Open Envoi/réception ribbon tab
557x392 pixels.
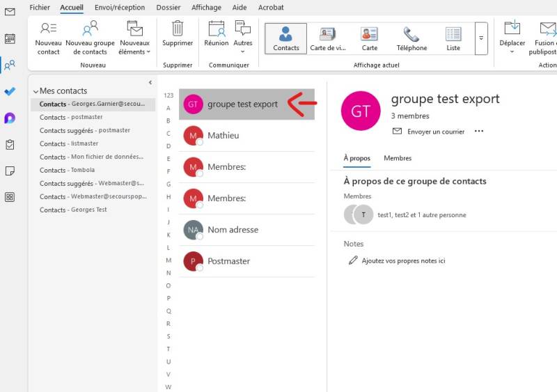(120, 8)
